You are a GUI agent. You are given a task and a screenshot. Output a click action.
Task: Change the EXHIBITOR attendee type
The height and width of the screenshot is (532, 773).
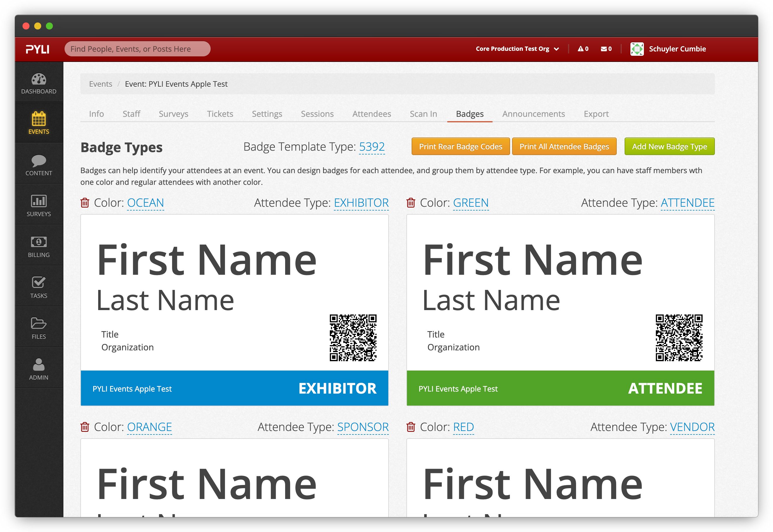point(361,203)
